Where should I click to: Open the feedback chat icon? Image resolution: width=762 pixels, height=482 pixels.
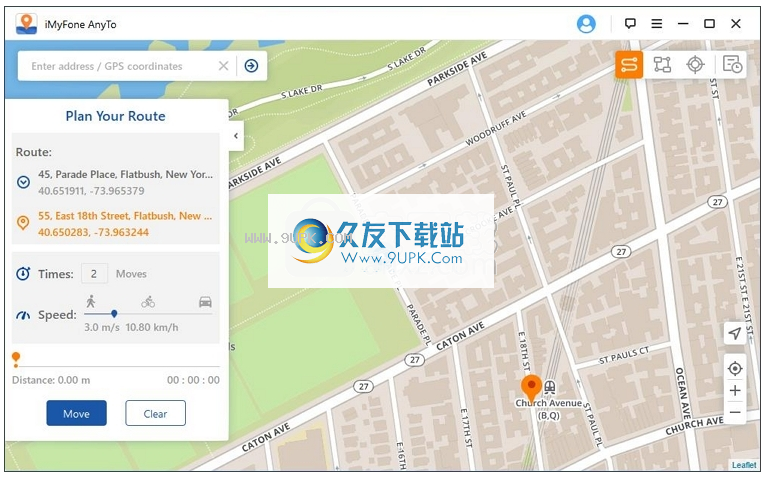[x=630, y=23]
